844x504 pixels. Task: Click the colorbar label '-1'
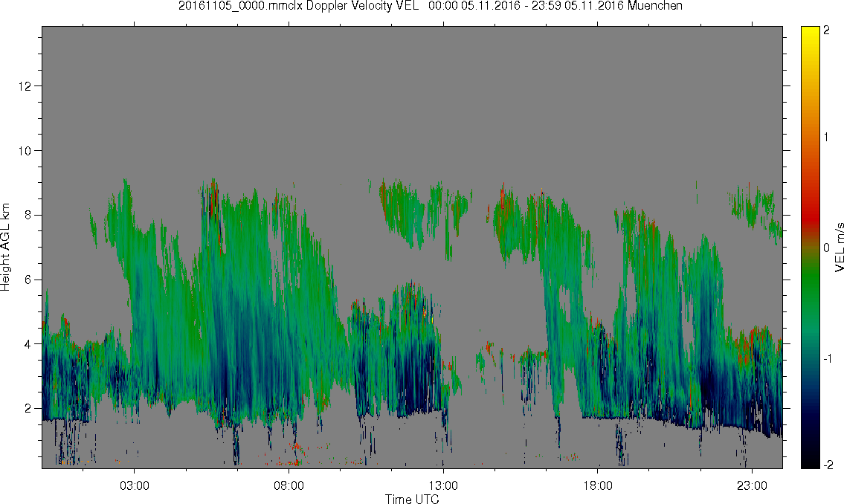(x=828, y=359)
